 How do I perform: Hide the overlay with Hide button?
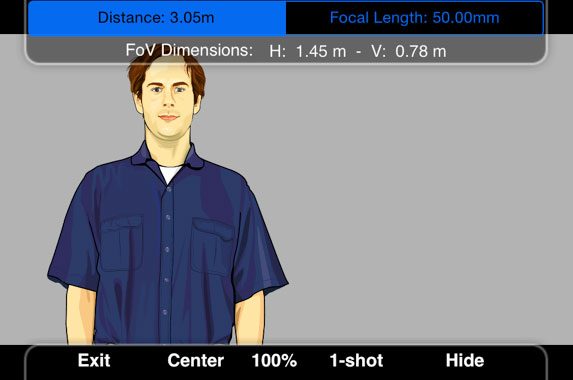tap(465, 361)
